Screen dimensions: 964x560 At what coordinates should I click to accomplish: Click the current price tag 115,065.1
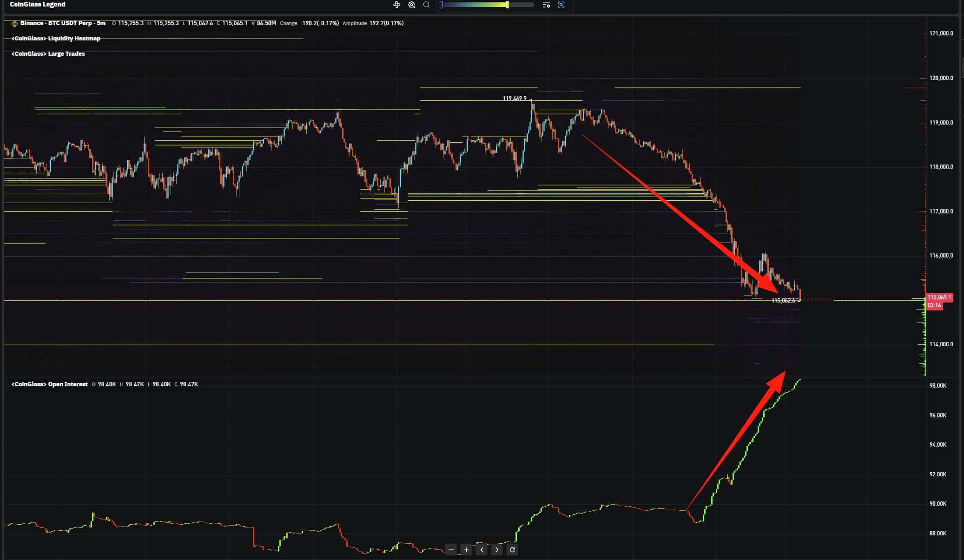coord(939,297)
